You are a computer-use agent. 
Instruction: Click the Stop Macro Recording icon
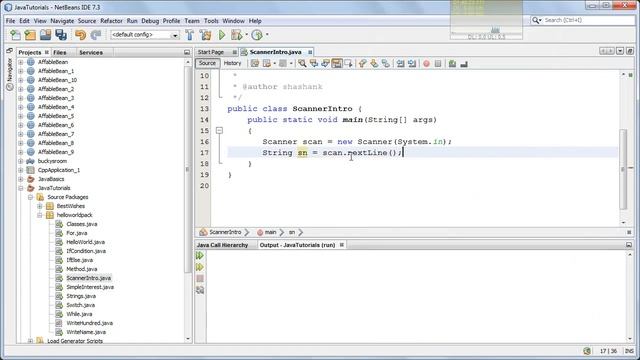click(438, 64)
